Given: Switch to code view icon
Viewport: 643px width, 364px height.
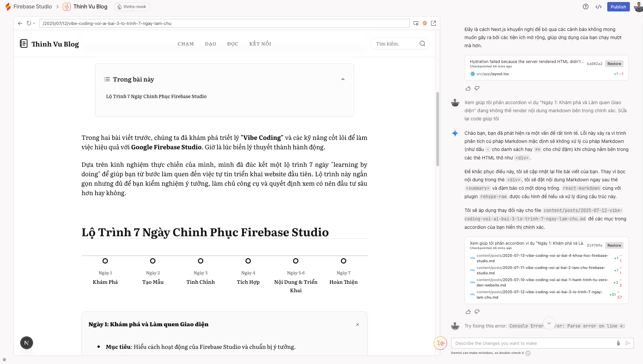Looking at the screenshot, I should 598,7.
